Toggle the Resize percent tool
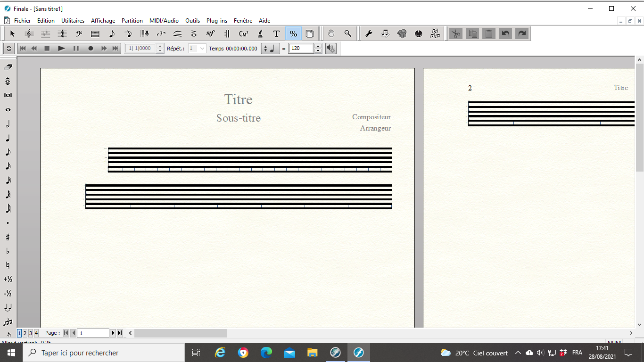Screen dimensions: 644x362 tap(293, 33)
